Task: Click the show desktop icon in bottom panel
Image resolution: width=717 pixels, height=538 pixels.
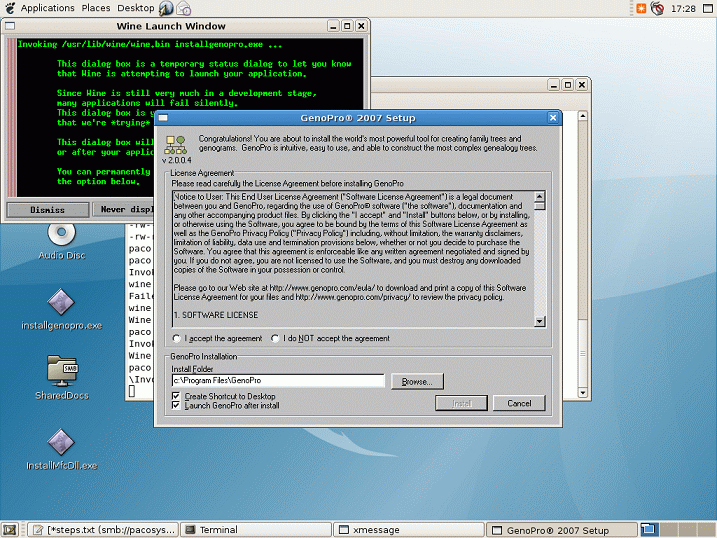Action: (x=10, y=530)
